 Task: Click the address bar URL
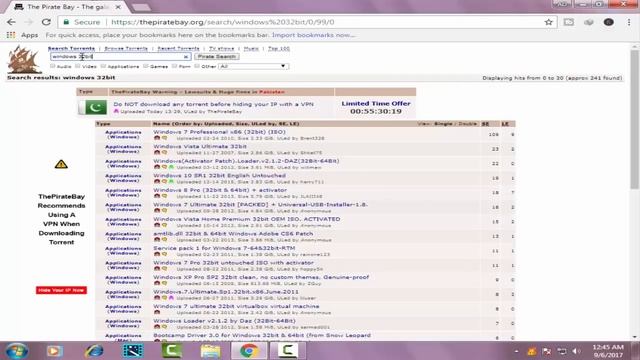[x=222, y=22]
